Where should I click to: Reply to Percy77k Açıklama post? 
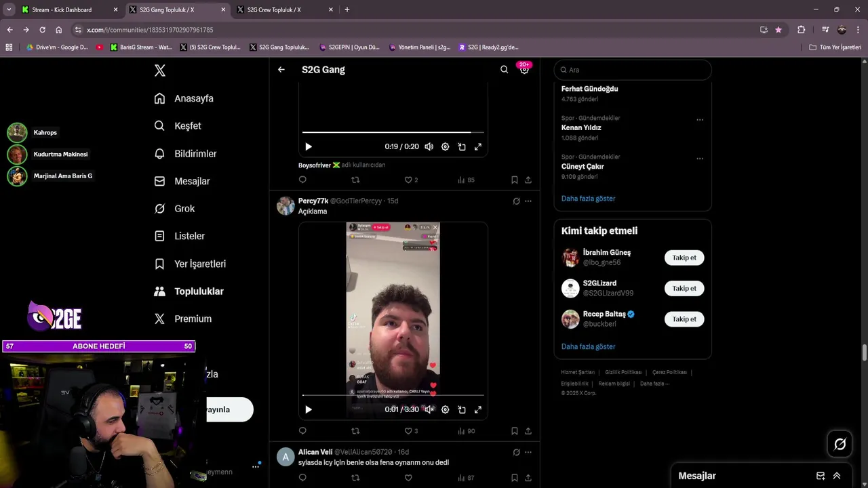(x=302, y=430)
